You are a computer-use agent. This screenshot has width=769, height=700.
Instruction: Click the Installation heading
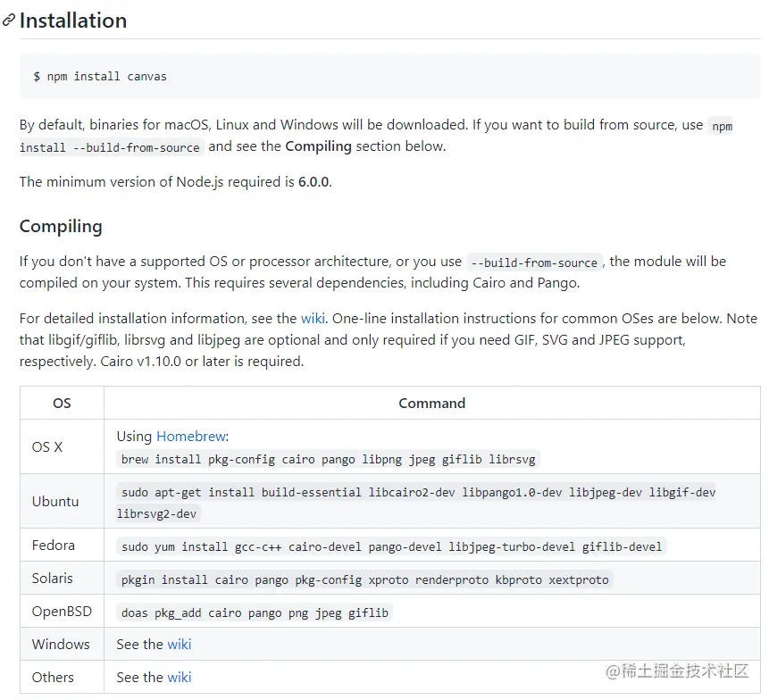coord(73,21)
